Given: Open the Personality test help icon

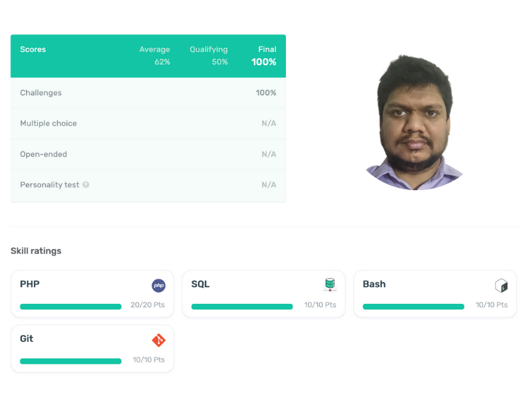Looking at the screenshot, I should (x=86, y=185).
